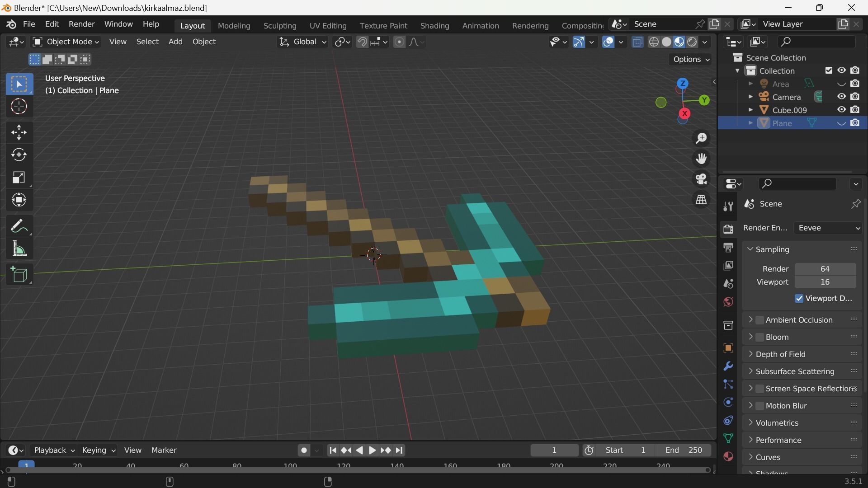Open the Render Engine dropdown showing Eevee
This screenshot has width=868, height=488.
pos(827,228)
